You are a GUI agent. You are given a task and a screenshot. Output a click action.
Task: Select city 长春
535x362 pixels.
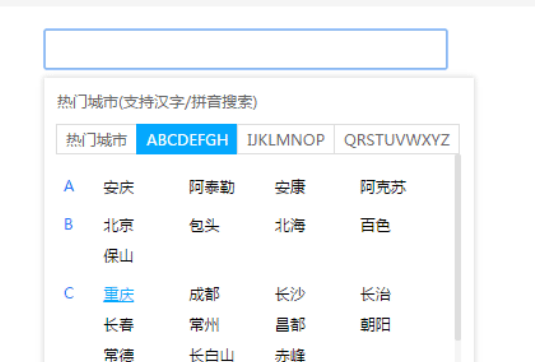(119, 325)
